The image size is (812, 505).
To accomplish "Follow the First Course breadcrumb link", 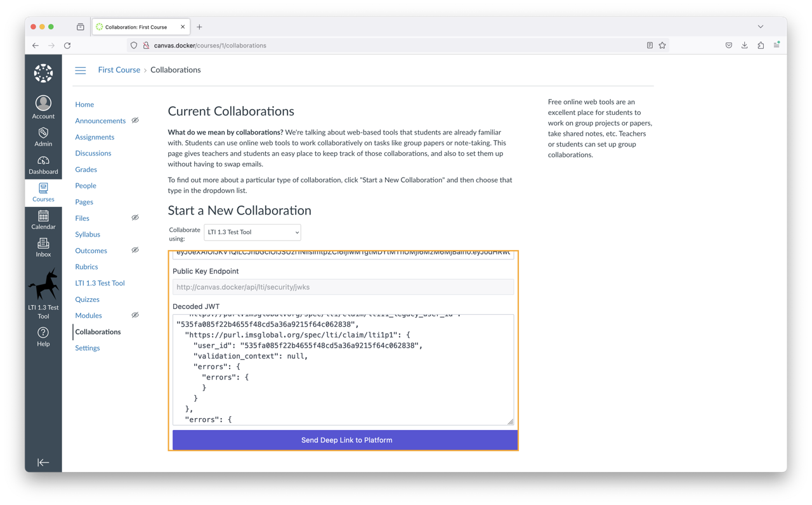I will 119,70.
